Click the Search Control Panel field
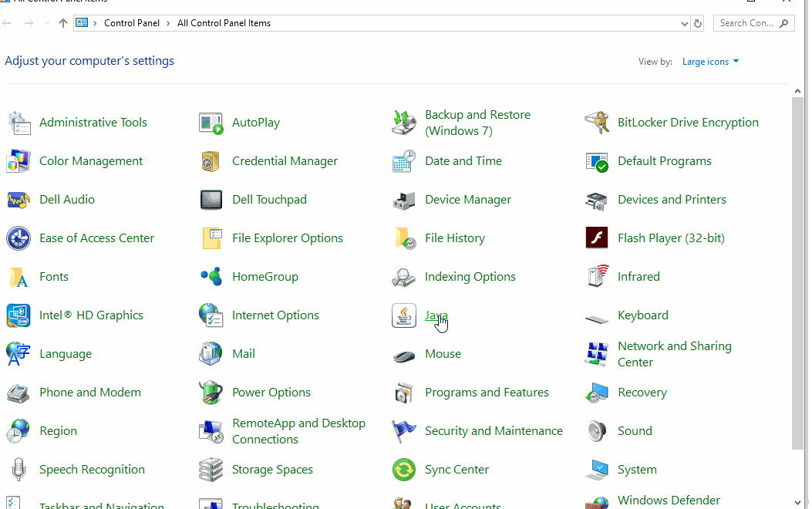The width and height of the screenshot is (812, 509). [746, 24]
